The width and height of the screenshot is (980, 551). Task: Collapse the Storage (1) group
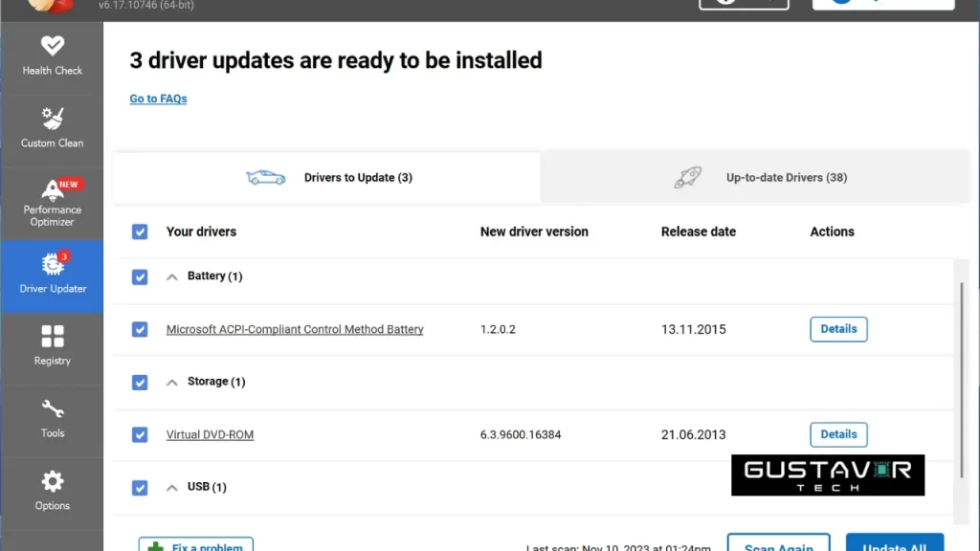click(172, 383)
